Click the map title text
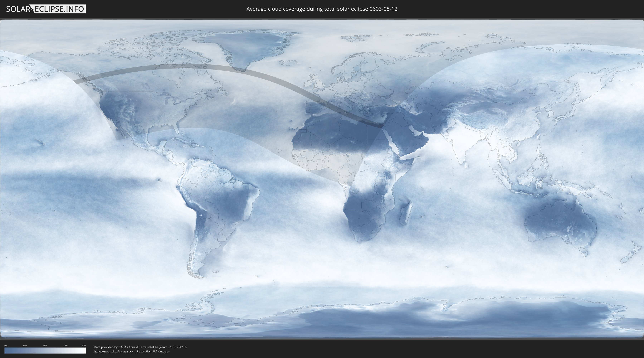Image resolution: width=644 pixels, height=358 pixels. tap(322, 9)
